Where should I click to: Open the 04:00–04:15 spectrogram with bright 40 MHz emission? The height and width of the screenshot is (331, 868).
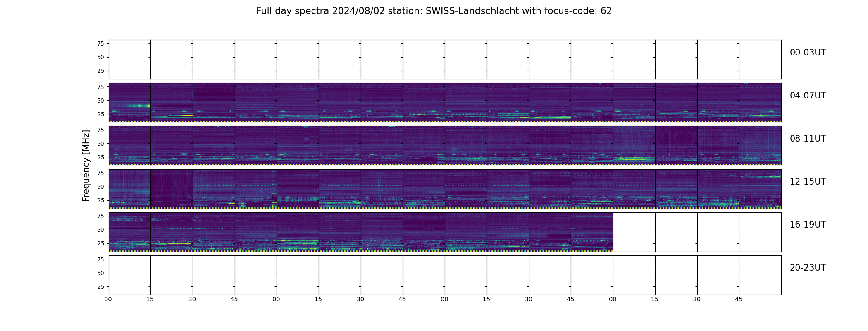pyautogui.click(x=130, y=103)
